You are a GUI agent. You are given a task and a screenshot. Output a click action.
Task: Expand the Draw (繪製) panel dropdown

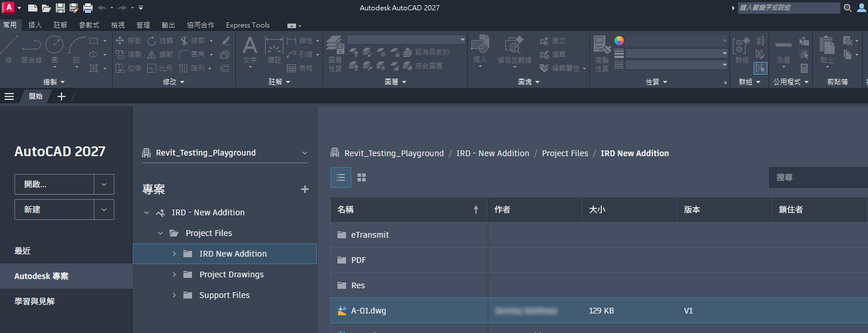pyautogui.click(x=55, y=82)
